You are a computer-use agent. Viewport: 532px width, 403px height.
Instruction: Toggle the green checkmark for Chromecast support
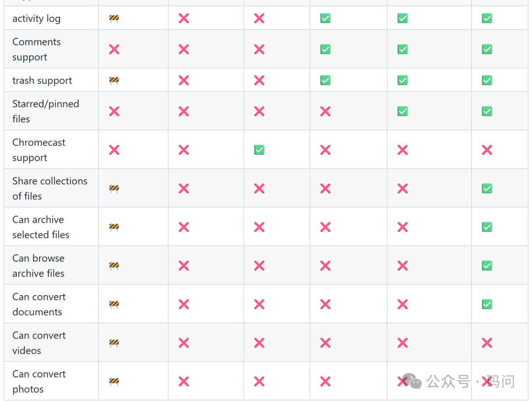[x=259, y=150]
